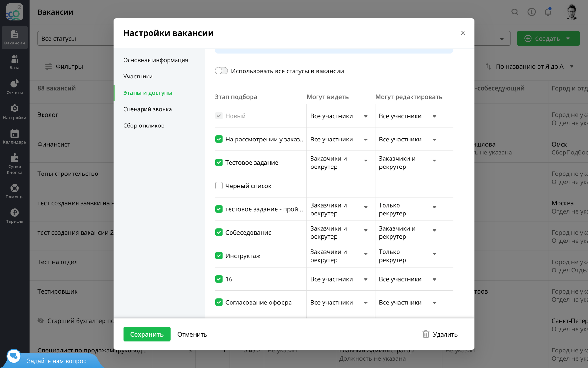Click the search magnifier icon
This screenshot has width=588, height=368.
click(x=515, y=12)
